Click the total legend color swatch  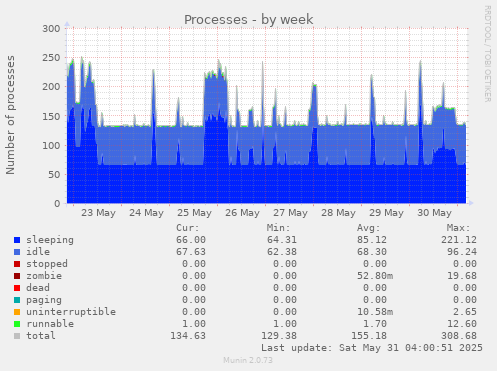[17, 336]
